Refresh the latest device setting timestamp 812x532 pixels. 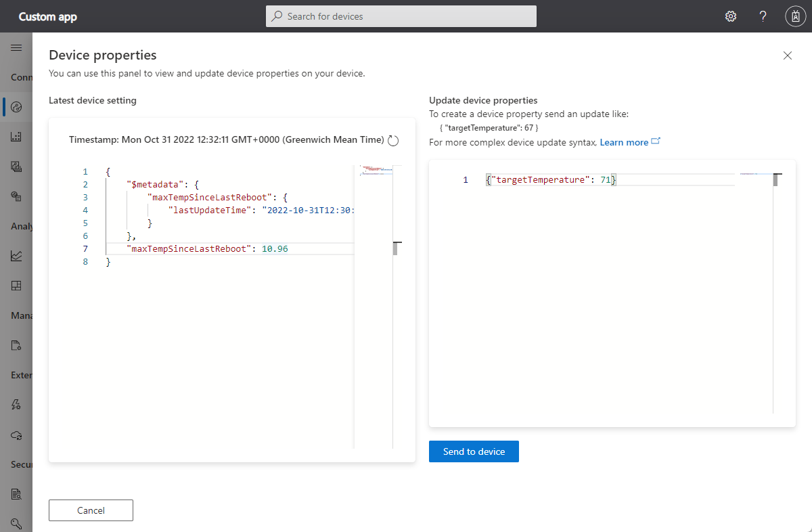393,140
